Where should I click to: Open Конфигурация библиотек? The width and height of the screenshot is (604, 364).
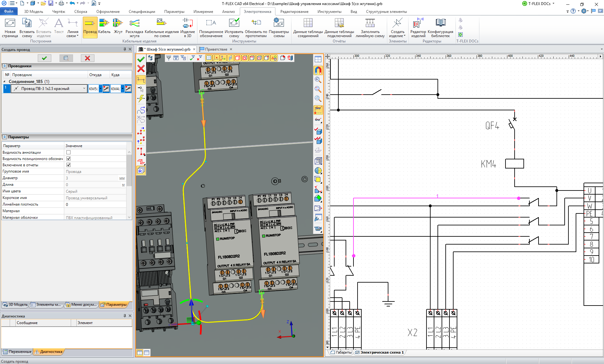pos(440,27)
